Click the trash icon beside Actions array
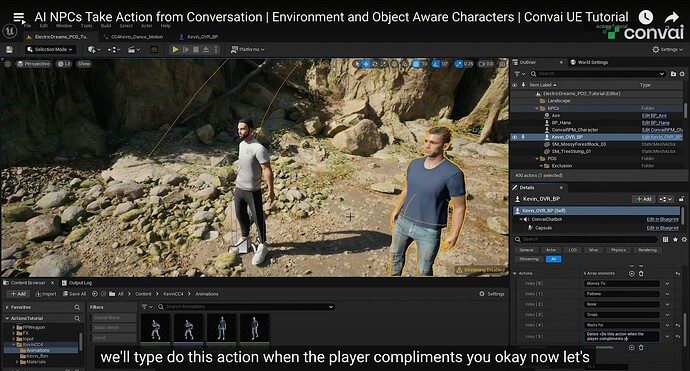This screenshot has height=371, width=690. point(641,273)
